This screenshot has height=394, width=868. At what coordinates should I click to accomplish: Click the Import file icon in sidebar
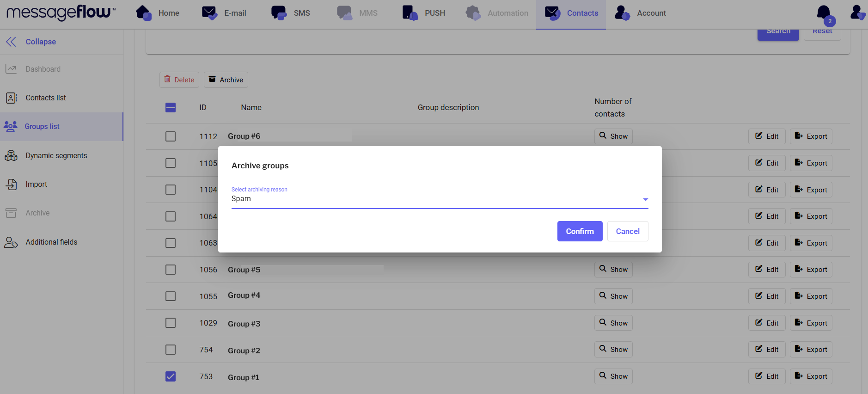(11, 185)
